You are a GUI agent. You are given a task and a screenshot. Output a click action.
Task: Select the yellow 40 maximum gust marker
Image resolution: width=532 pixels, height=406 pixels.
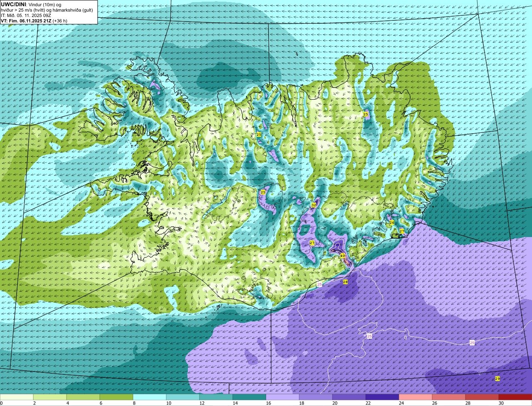pos(342,256)
